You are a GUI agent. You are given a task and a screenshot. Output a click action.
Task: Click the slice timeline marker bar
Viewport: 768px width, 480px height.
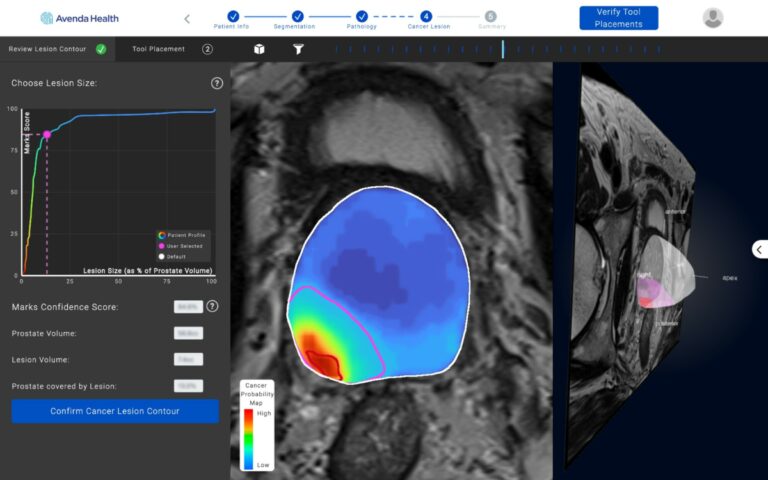[x=503, y=49]
